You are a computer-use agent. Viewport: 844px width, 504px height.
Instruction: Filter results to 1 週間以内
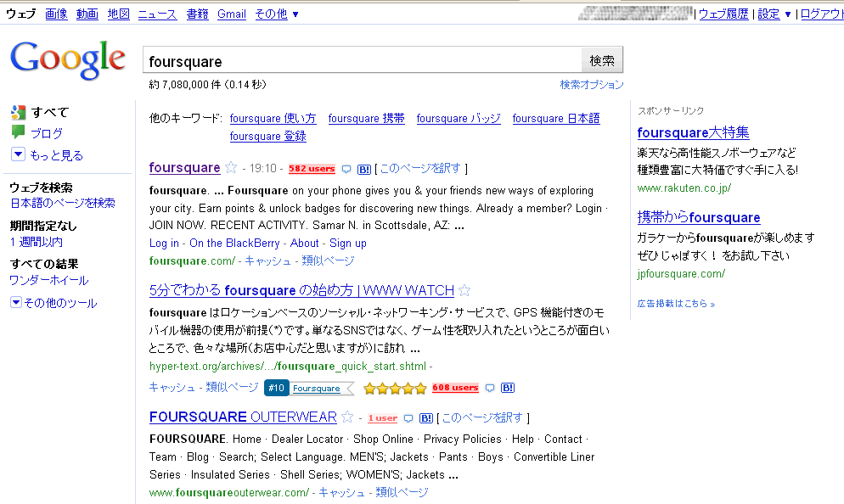36,242
